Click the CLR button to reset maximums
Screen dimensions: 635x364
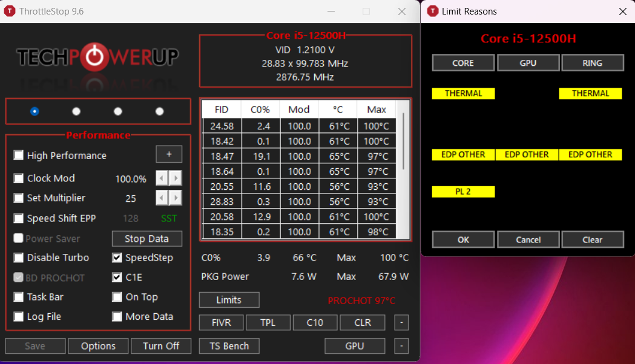click(363, 322)
